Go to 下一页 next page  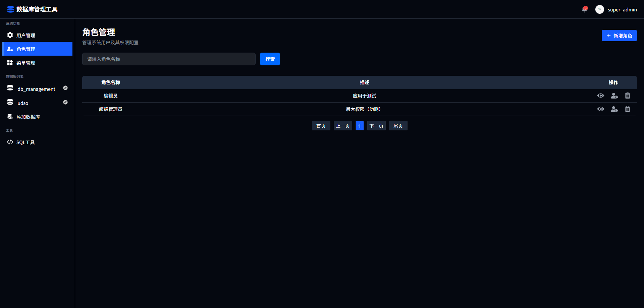click(376, 126)
